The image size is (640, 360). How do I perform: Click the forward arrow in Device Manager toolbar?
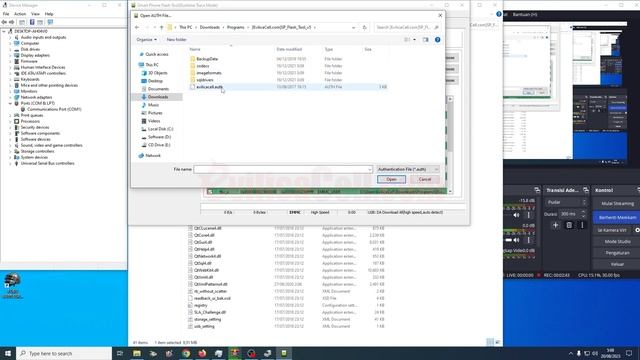pyautogui.click(x=11, y=22)
